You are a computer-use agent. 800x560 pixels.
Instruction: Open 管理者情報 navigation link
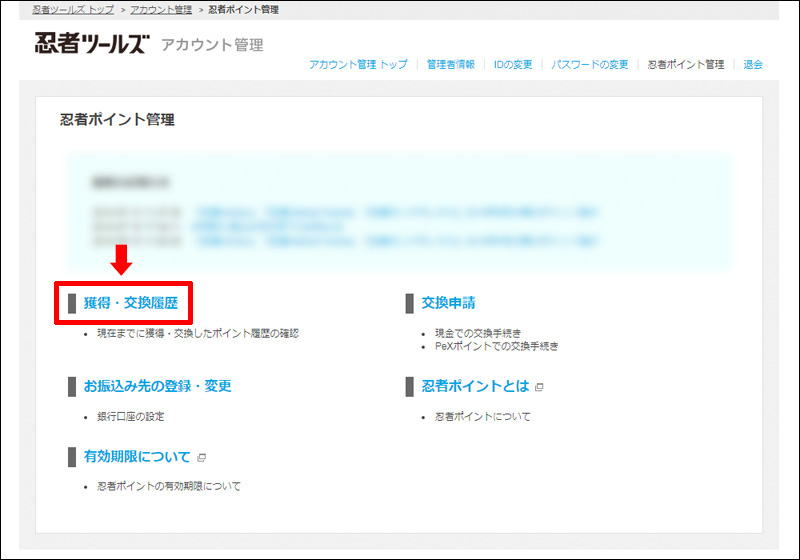pos(451,64)
